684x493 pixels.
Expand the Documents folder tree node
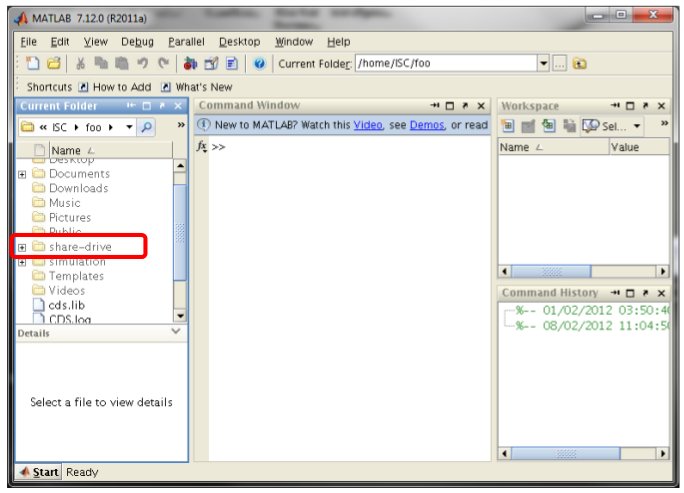tap(22, 174)
